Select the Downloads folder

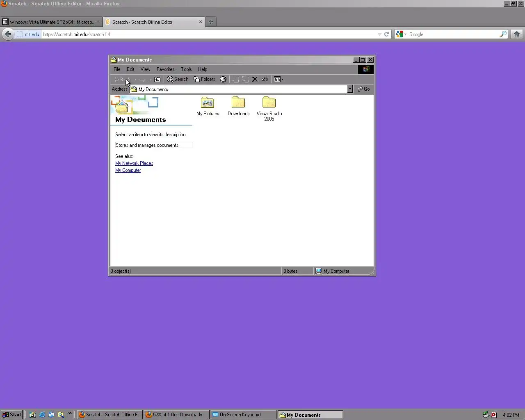(238, 106)
